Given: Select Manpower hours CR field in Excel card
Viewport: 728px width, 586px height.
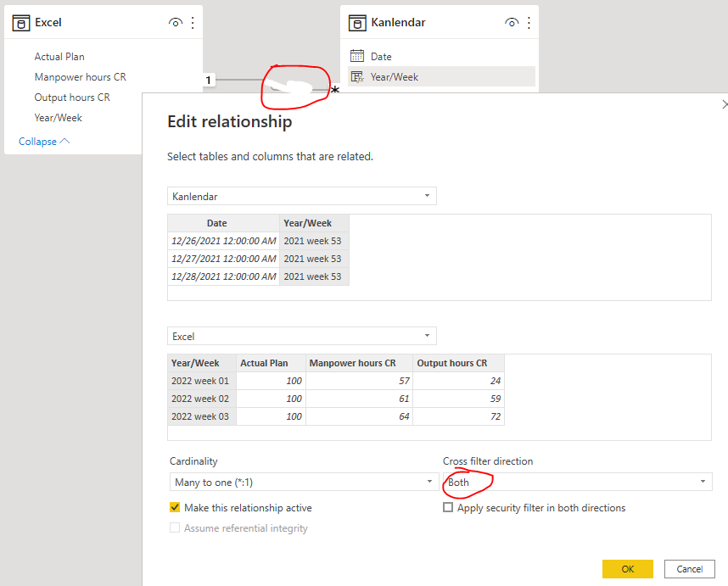Looking at the screenshot, I should point(81,77).
